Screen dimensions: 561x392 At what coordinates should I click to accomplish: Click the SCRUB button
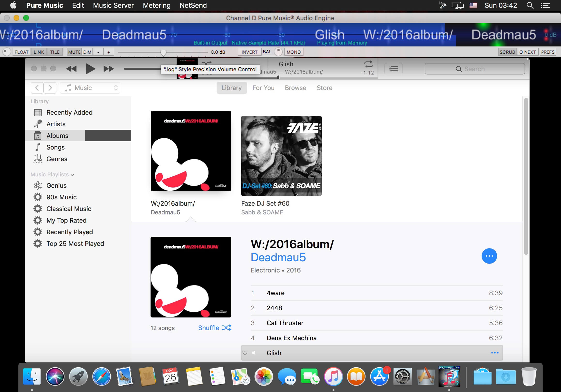click(507, 52)
